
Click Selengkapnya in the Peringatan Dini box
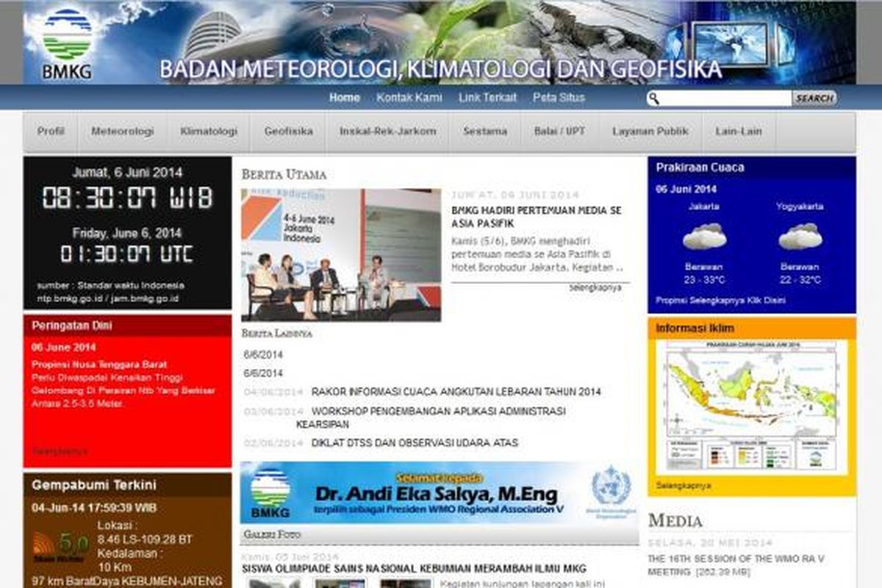pos(59,451)
